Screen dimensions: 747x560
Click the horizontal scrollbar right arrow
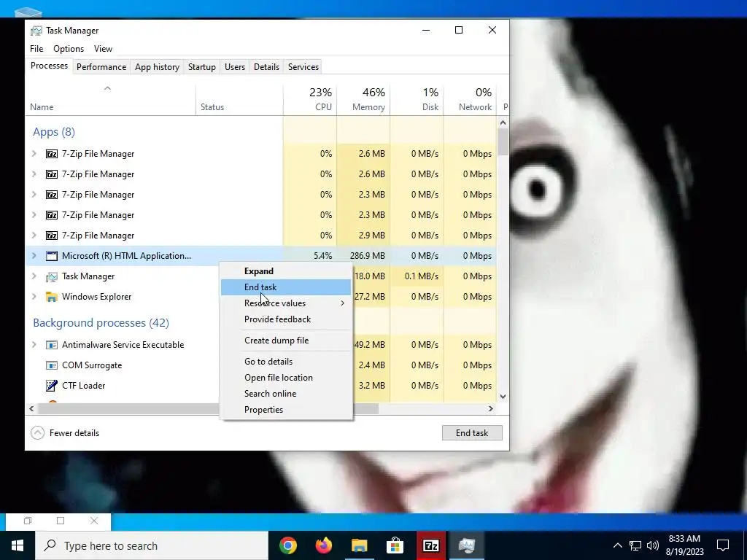coord(491,408)
